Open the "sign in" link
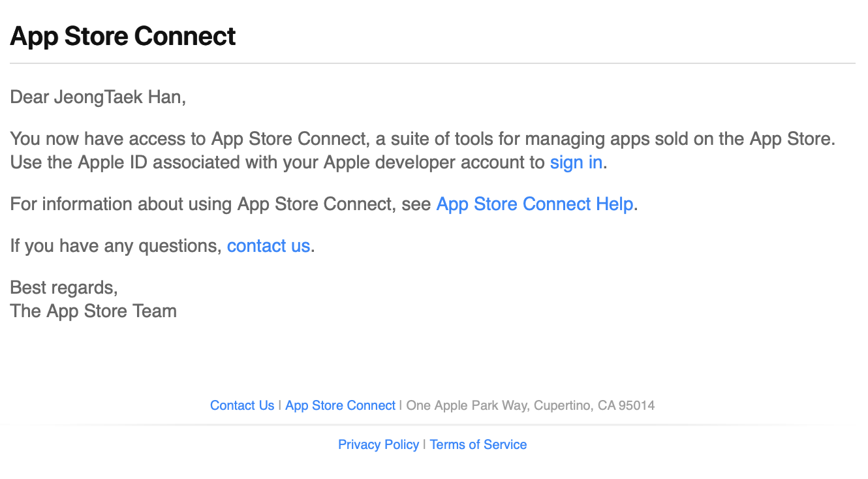Screen dimensions: 868x479 click(576, 162)
